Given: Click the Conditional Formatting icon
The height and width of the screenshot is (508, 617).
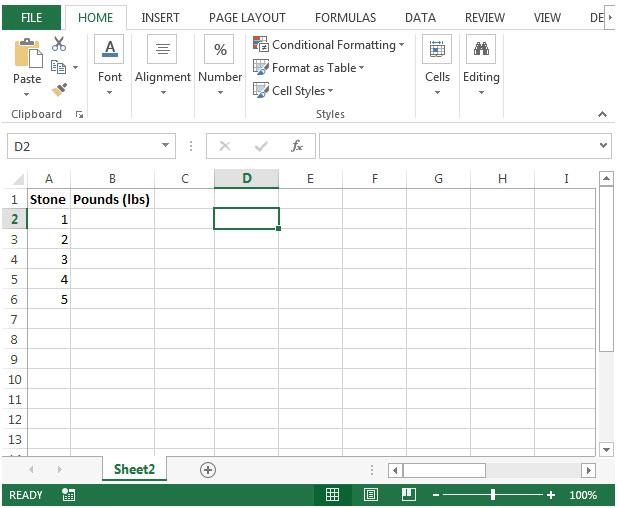Looking at the screenshot, I should (x=260, y=44).
